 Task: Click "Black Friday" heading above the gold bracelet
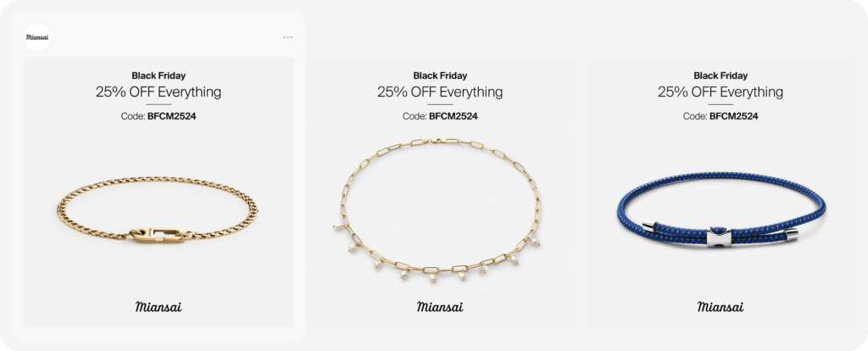159,75
